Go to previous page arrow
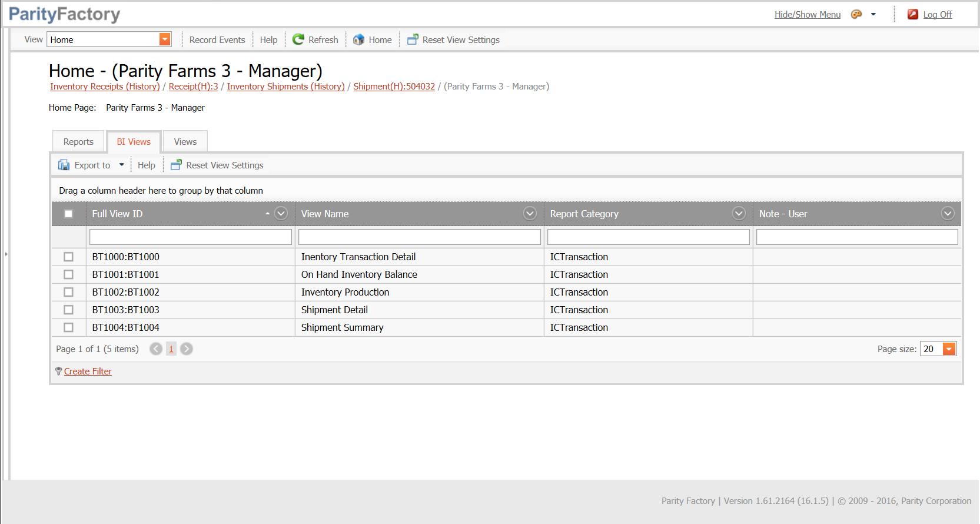The width and height of the screenshot is (980, 524). tap(156, 349)
